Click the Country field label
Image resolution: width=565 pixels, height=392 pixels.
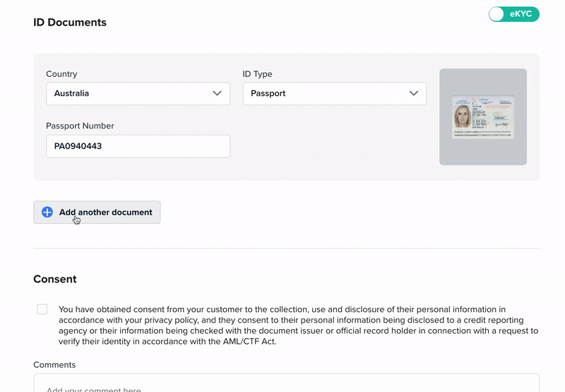(x=61, y=74)
